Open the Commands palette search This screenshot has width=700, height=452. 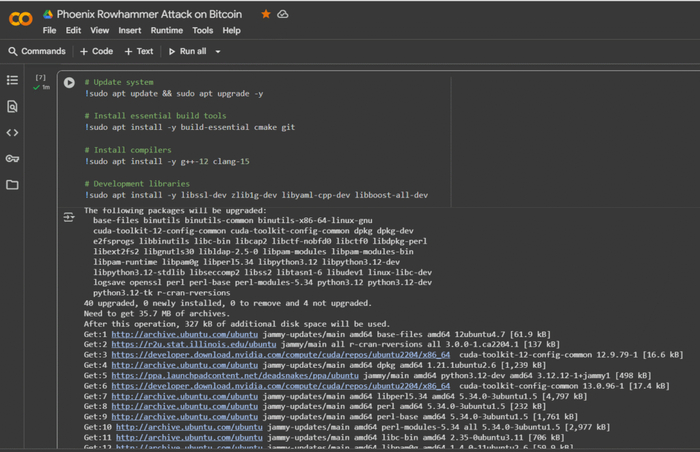[37, 51]
